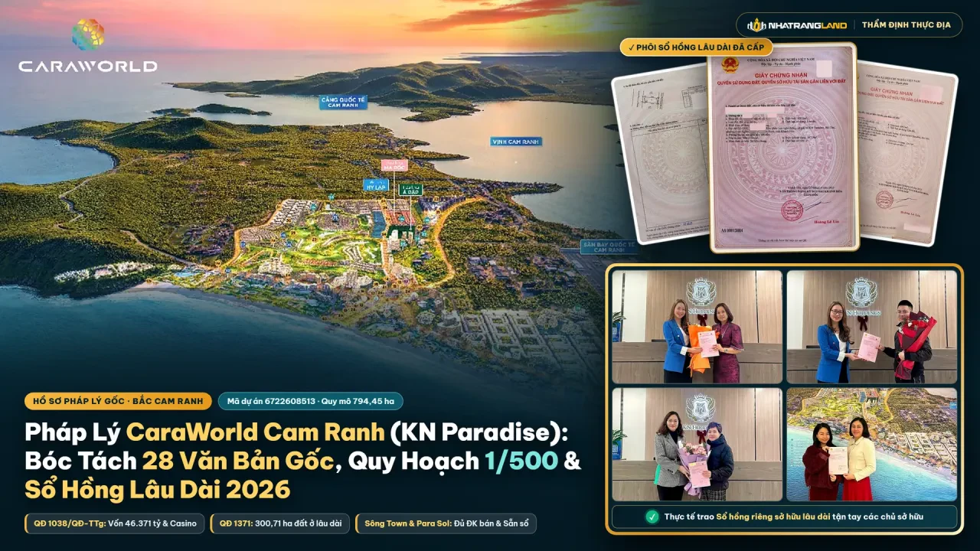Open the photo with the orange flower bouquet
This screenshot has width=980, height=551.
click(x=697, y=327)
